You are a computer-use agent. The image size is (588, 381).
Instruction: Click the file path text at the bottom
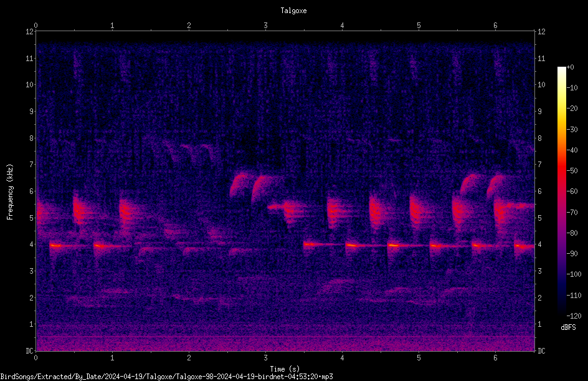click(x=166, y=377)
